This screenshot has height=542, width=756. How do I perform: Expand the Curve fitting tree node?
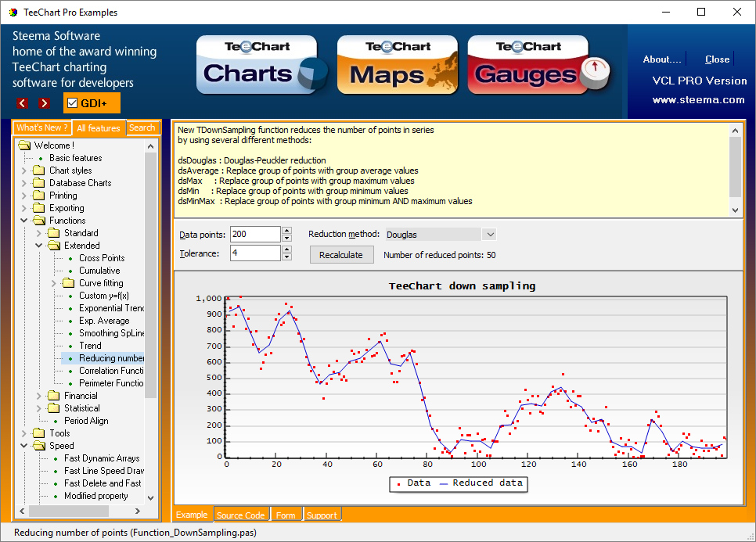click(53, 283)
